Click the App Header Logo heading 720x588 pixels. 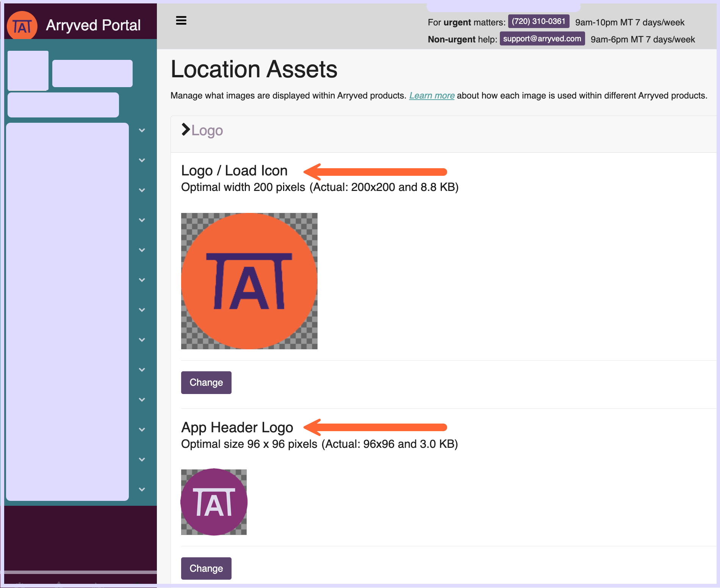(x=237, y=427)
